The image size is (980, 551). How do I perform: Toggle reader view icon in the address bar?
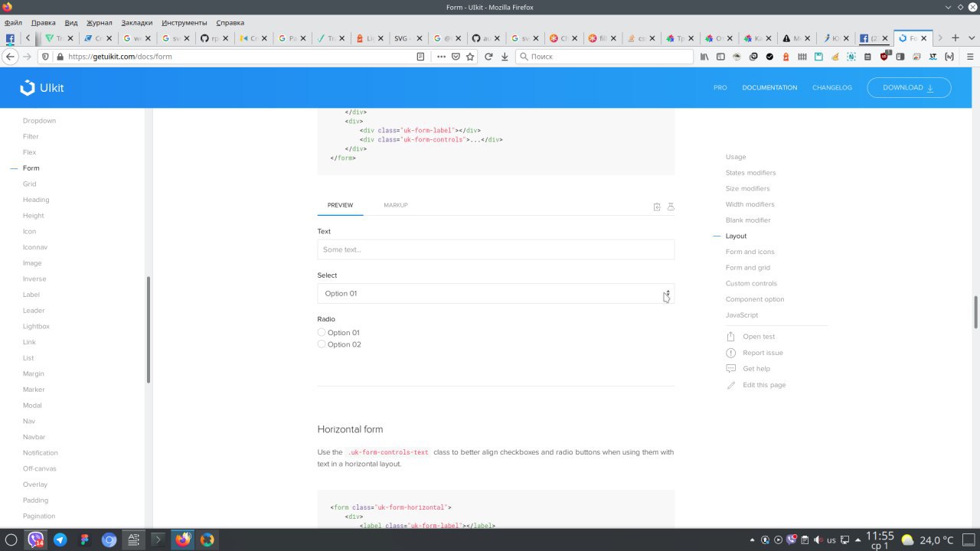coord(420,57)
